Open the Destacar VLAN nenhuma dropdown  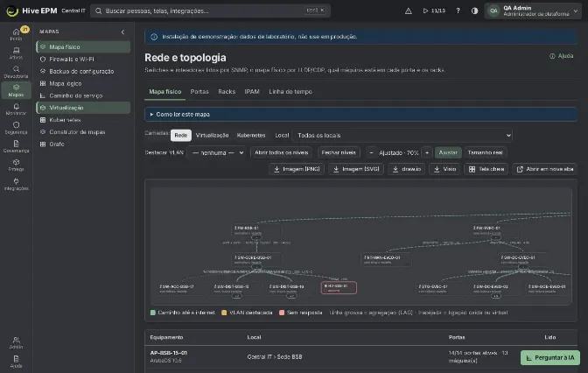tap(217, 152)
